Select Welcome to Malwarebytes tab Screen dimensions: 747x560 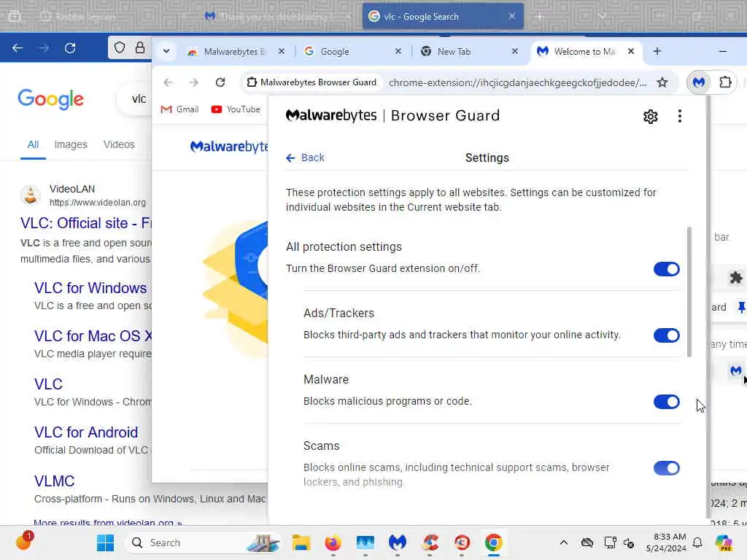586,52
